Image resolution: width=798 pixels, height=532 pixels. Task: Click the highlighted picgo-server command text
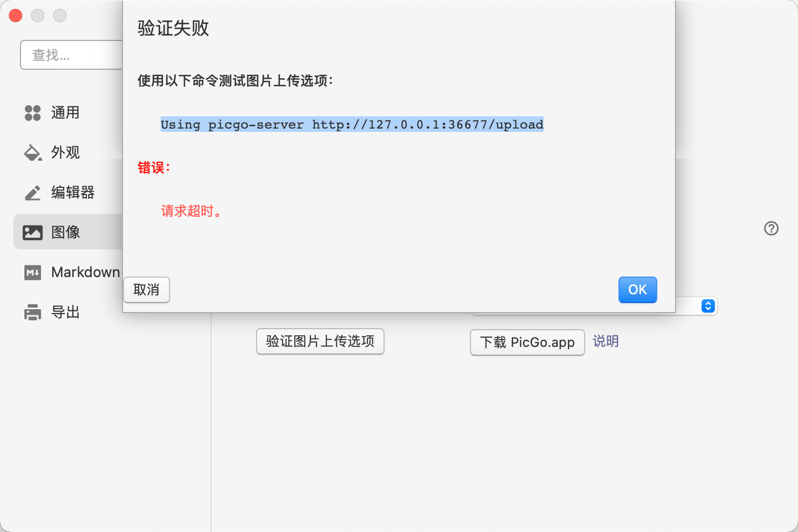point(352,125)
